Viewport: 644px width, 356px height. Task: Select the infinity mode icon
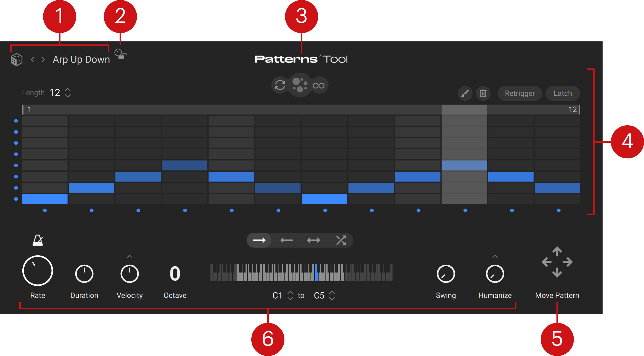point(318,86)
